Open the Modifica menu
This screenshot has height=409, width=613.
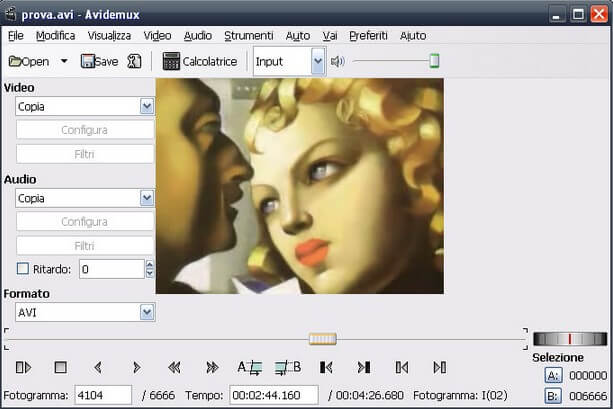click(x=56, y=36)
